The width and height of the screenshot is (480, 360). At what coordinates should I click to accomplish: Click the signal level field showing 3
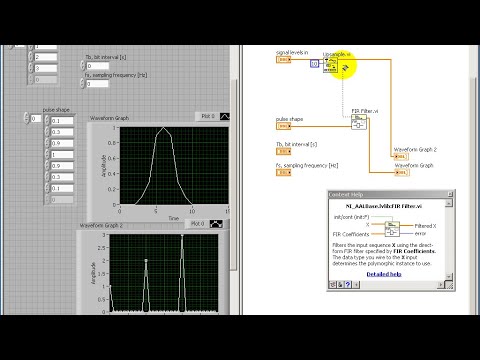click(46, 69)
